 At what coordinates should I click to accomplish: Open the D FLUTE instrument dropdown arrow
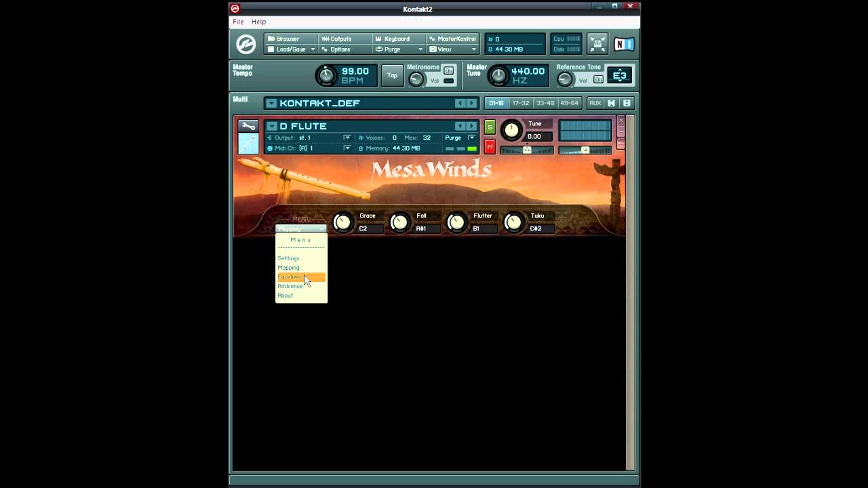271,126
